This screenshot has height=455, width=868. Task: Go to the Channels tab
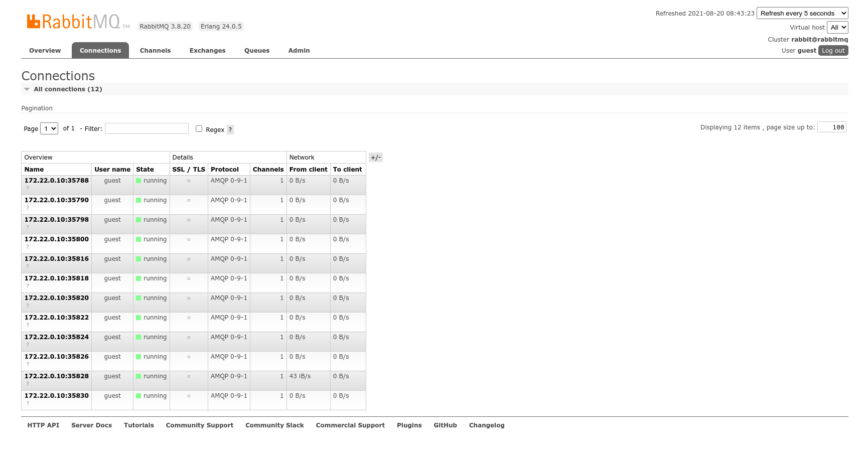pyautogui.click(x=155, y=51)
